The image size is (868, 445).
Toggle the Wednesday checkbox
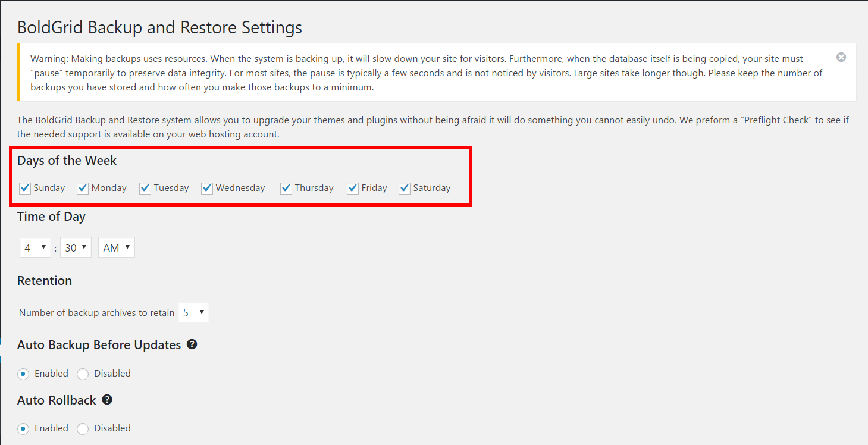point(207,188)
